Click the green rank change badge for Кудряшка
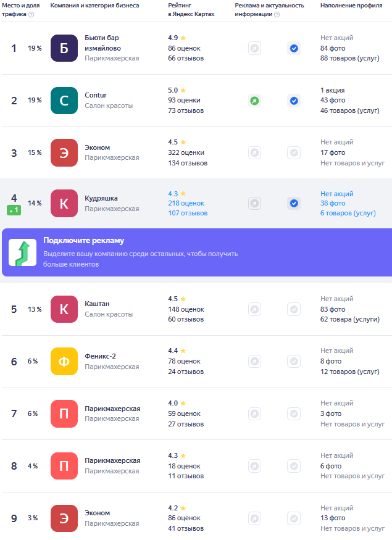The height and width of the screenshot is (540, 392). [x=14, y=210]
